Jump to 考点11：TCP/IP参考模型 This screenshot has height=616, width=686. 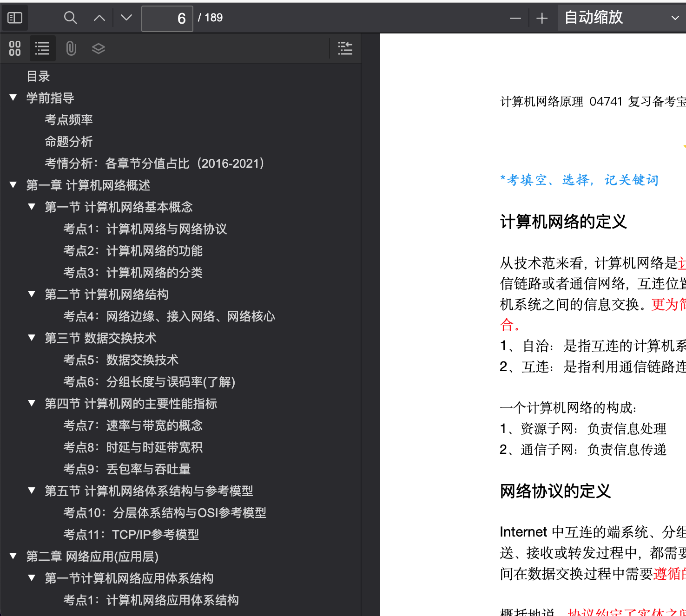(x=131, y=535)
